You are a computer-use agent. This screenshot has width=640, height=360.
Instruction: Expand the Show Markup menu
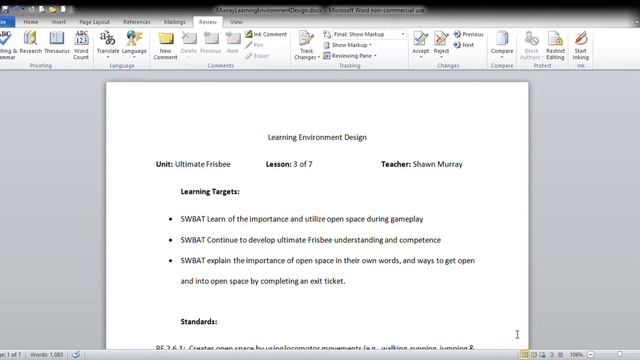click(x=348, y=45)
